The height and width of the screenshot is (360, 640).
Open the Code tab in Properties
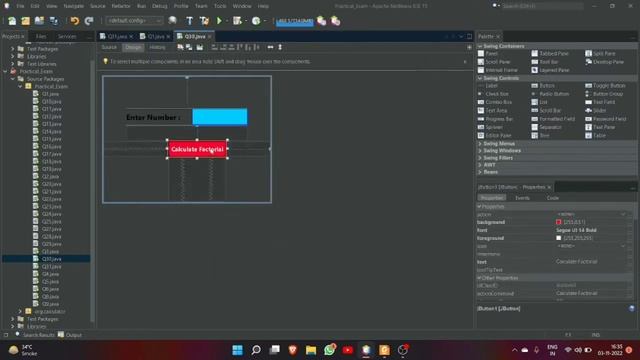pos(553,198)
